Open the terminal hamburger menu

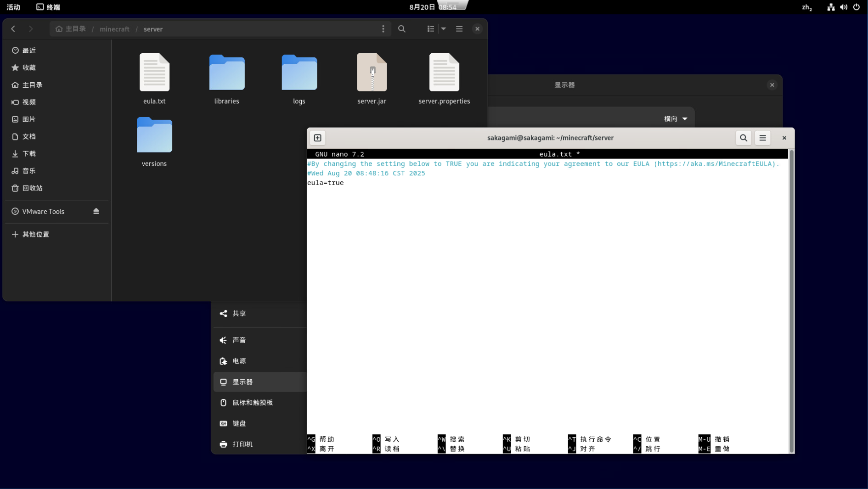click(763, 138)
